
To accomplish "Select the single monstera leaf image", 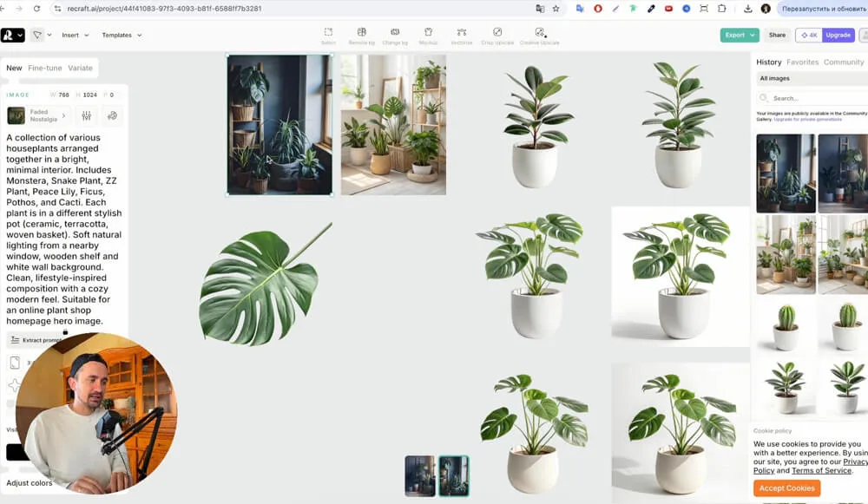I will tap(266, 285).
